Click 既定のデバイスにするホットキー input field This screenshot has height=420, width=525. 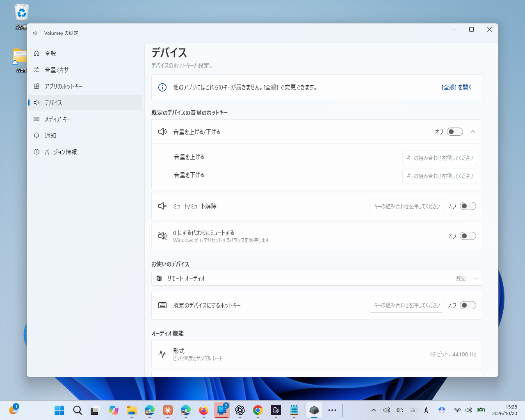coord(406,305)
